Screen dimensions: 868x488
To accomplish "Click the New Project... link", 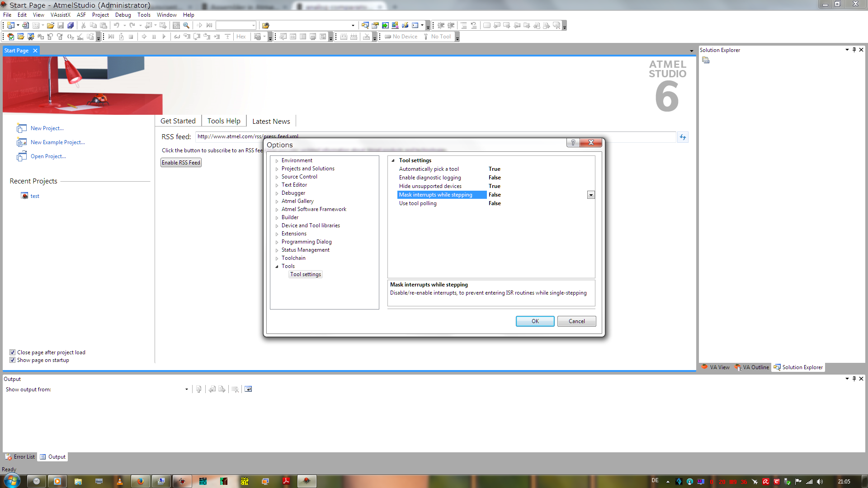I will (47, 128).
